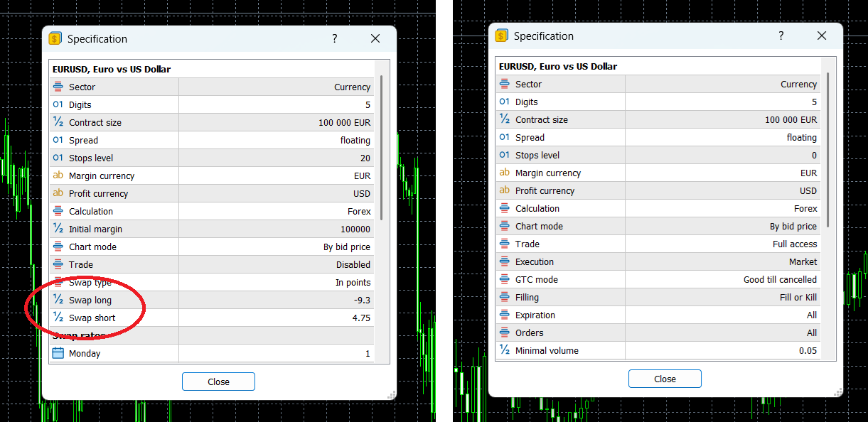Select Minimal volume value 0.05

point(808,350)
